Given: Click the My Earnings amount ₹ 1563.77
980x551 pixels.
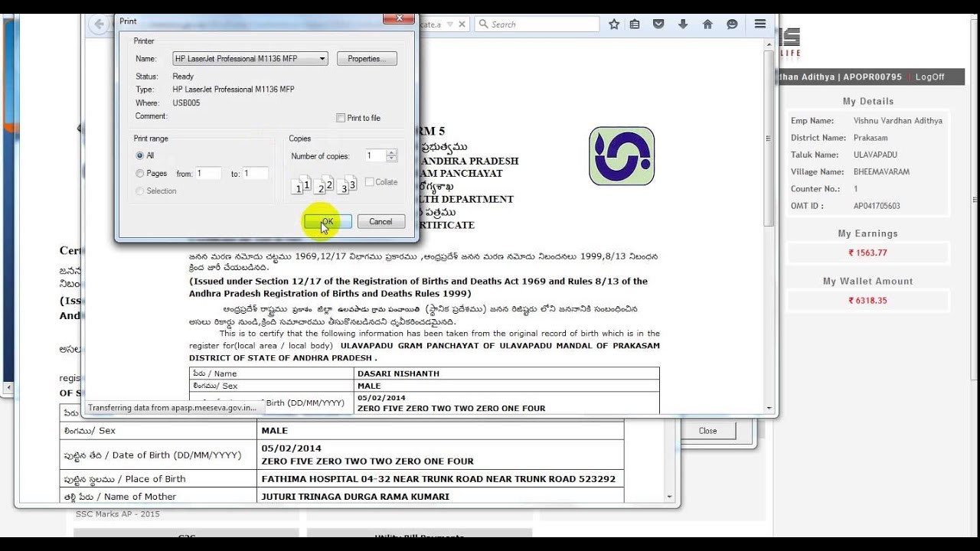Looking at the screenshot, I should click(x=867, y=253).
